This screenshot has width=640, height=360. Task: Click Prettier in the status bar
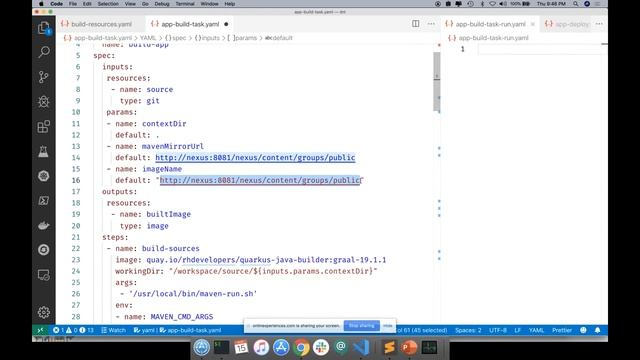(562, 330)
